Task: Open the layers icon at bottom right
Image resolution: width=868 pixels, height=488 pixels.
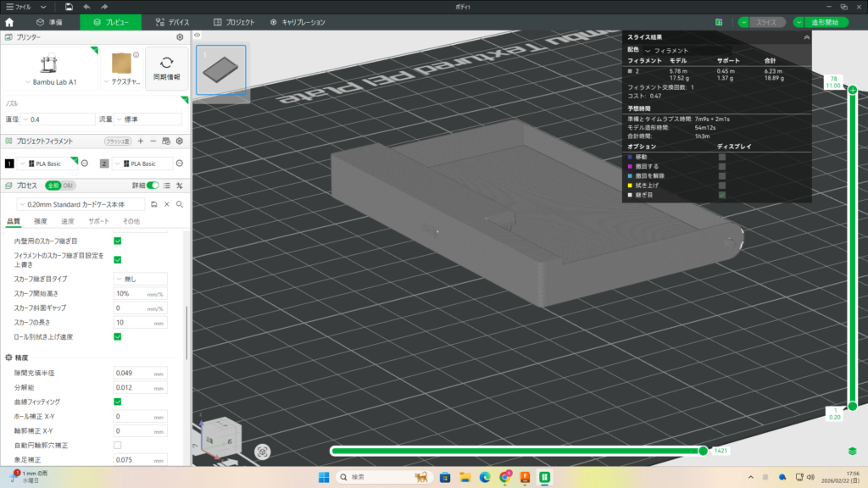Action: pyautogui.click(x=852, y=451)
